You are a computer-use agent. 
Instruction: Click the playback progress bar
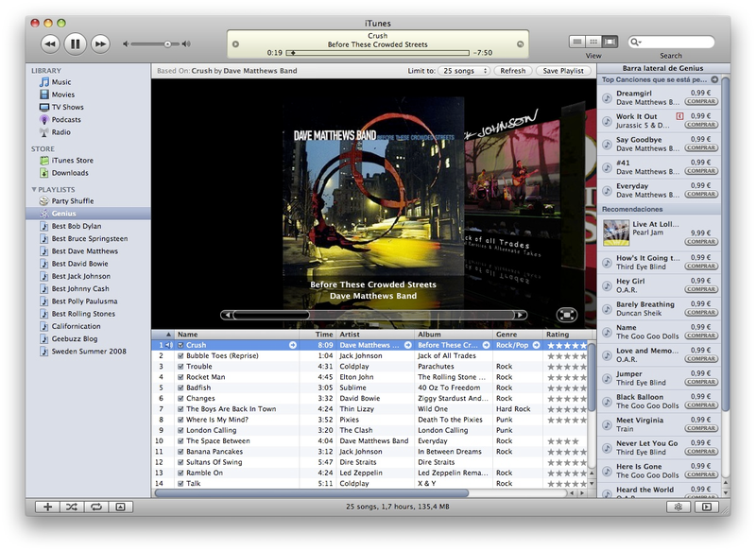[x=377, y=53]
